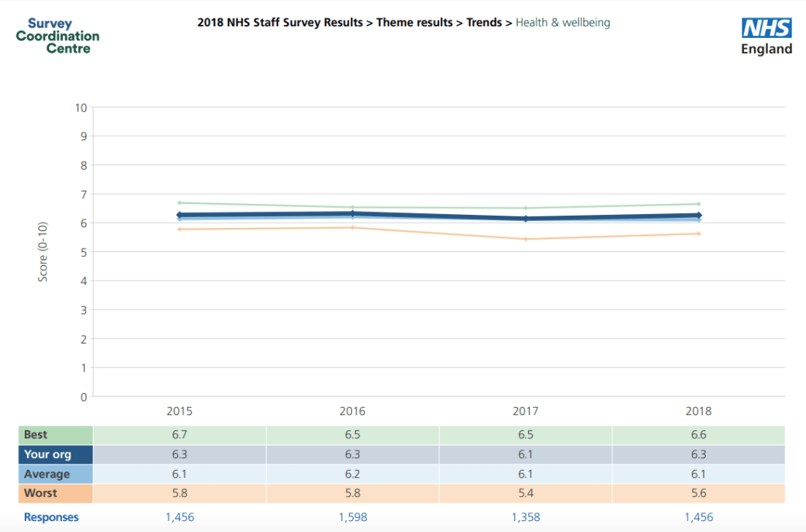Select the Your org data point for 2016
Viewport: 806px width, 532px height.
coord(352,212)
